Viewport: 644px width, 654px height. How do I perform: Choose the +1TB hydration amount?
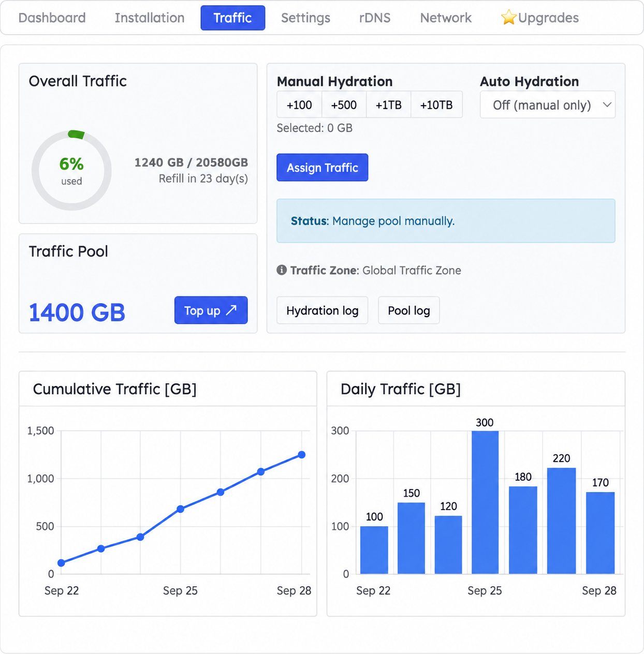pyautogui.click(x=388, y=105)
